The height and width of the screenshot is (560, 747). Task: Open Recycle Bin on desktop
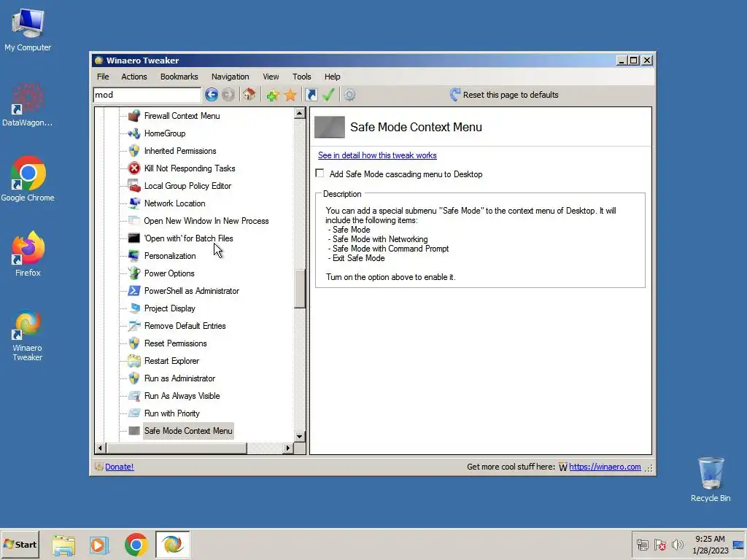click(711, 479)
